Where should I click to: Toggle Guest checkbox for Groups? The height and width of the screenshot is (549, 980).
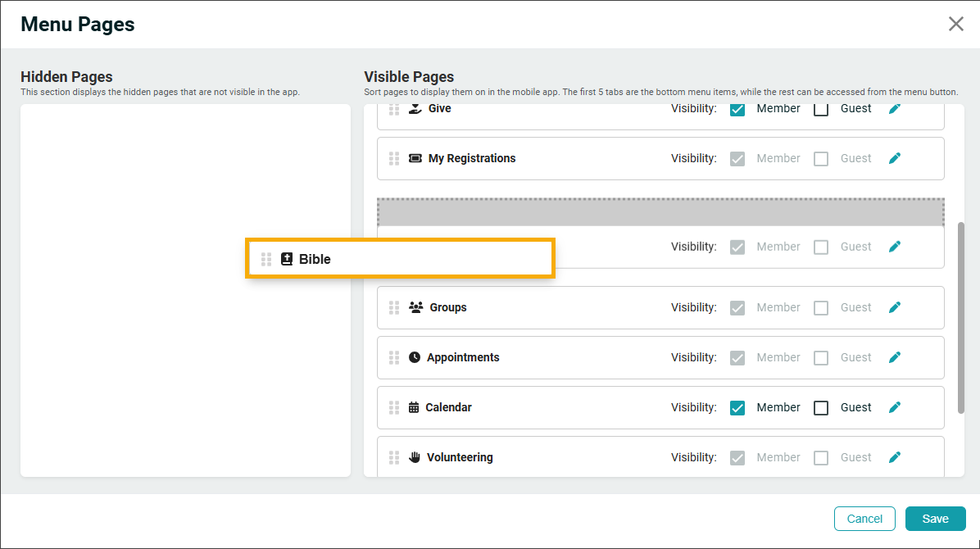coord(821,307)
